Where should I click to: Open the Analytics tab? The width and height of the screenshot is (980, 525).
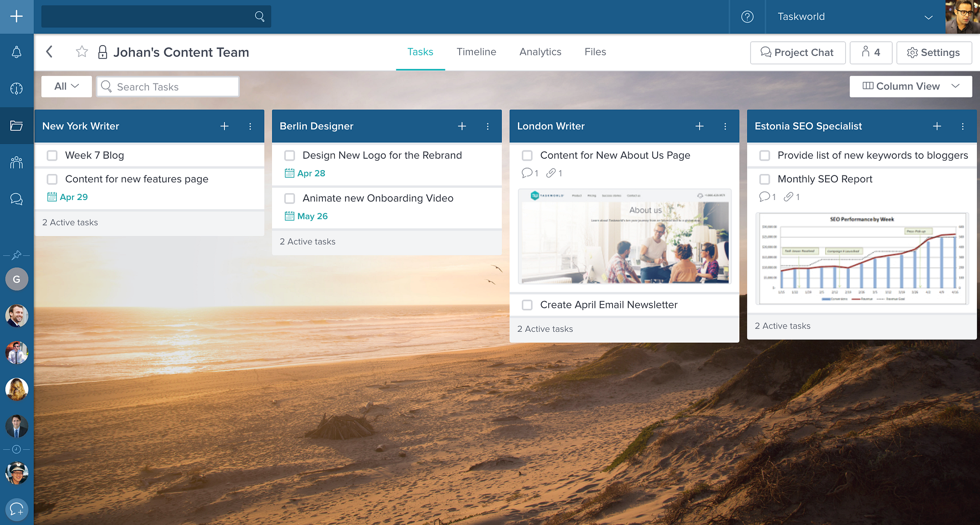pos(540,51)
